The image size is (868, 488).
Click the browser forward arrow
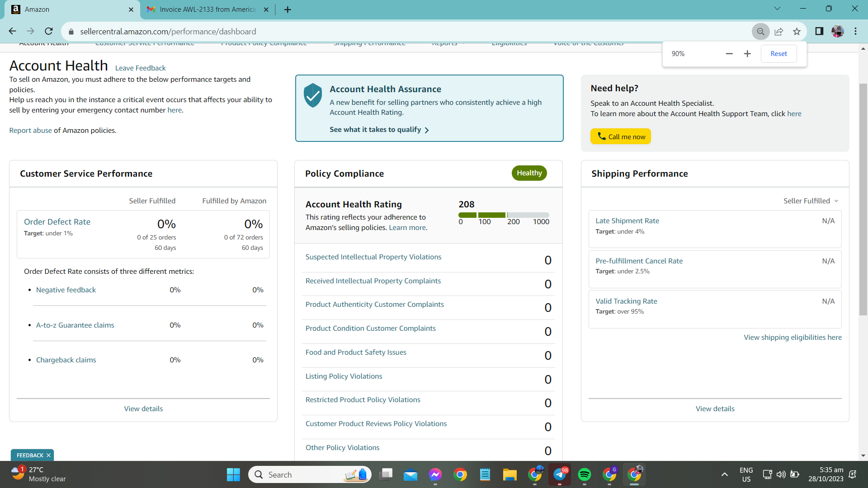[x=30, y=31]
